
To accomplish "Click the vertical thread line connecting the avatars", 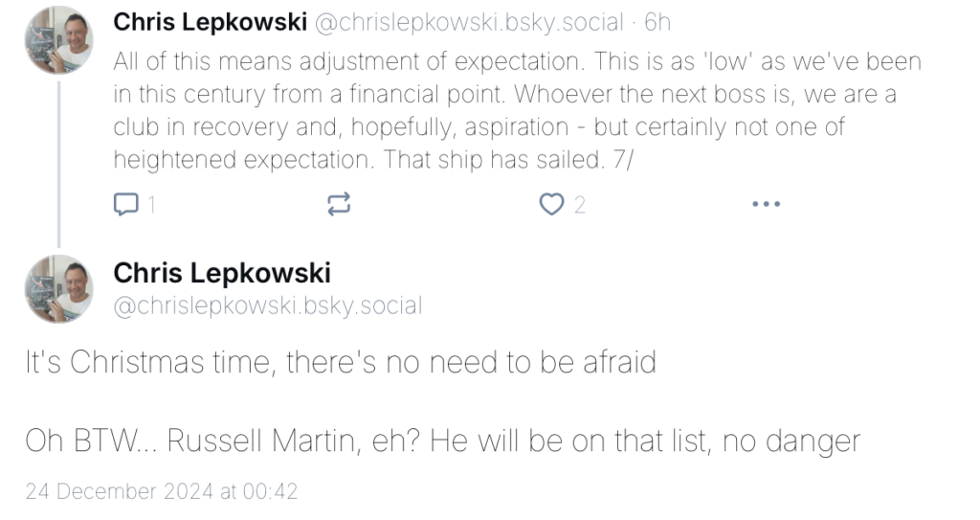I will [58, 164].
